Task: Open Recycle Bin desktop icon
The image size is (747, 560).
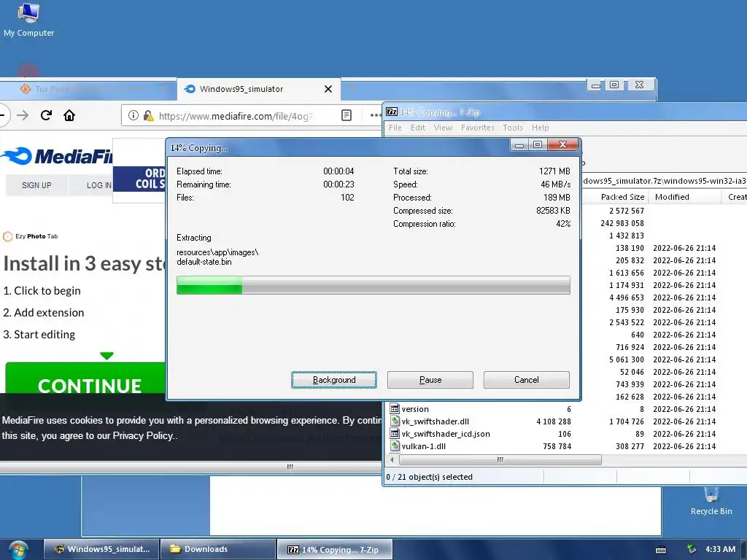Action: (x=711, y=501)
